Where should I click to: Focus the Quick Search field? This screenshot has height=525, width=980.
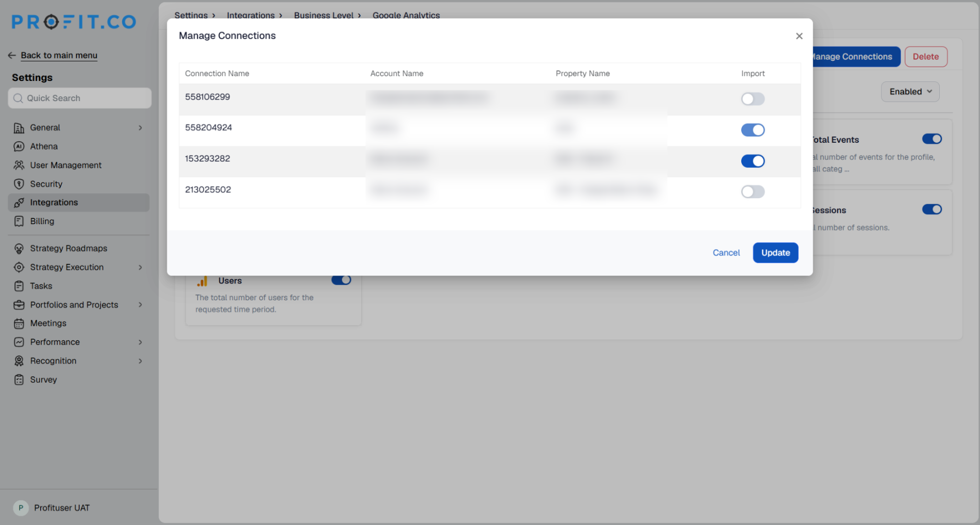[79, 98]
